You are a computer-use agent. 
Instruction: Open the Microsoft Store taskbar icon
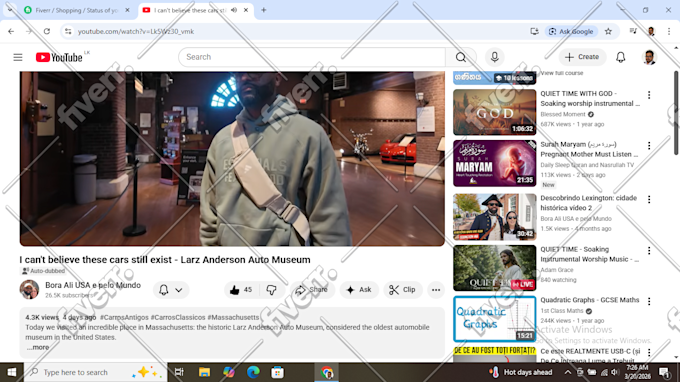278,372
